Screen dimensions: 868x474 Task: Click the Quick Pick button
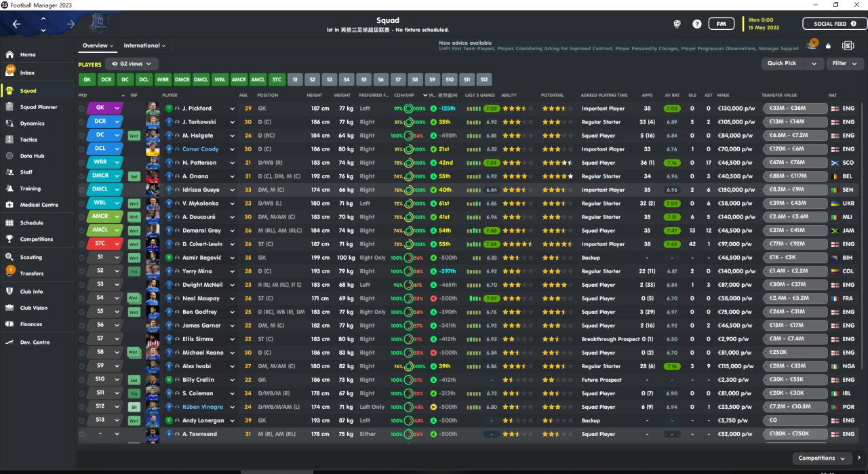click(x=783, y=63)
